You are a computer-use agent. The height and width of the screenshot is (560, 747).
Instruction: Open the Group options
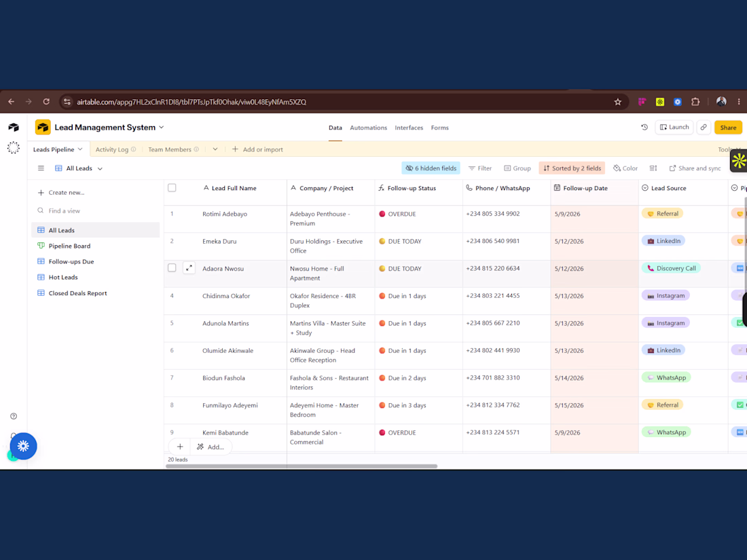pos(517,168)
